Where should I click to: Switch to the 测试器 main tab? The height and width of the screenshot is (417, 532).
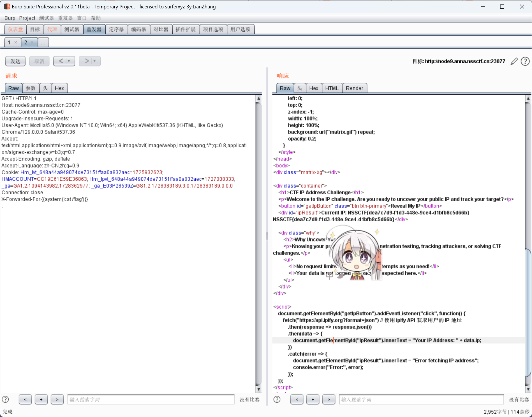point(72,29)
